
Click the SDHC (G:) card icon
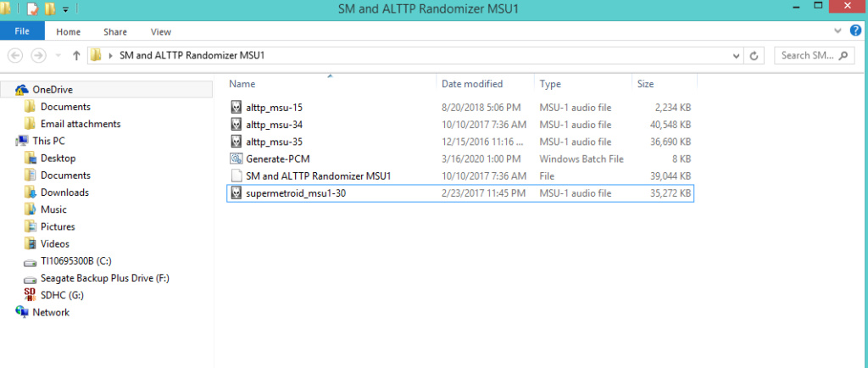(31, 295)
